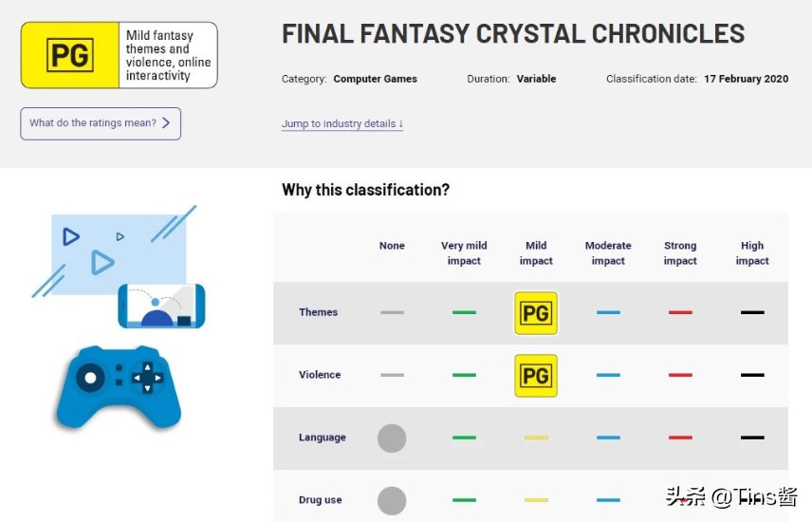Image resolution: width=812 pixels, height=522 pixels.
Task: Click the blue game controller illustration
Action: pyautogui.click(x=119, y=385)
